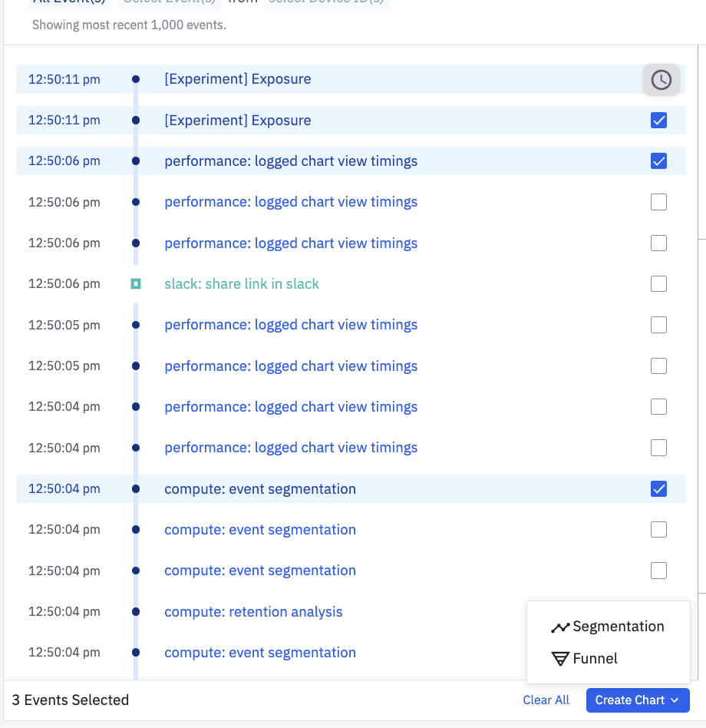
Task: Click timeline dot beside first Experiment Exposure
Action: point(136,79)
